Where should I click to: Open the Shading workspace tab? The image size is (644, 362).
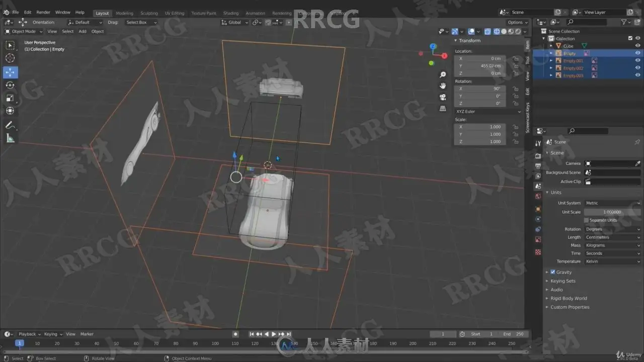click(231, 13)
